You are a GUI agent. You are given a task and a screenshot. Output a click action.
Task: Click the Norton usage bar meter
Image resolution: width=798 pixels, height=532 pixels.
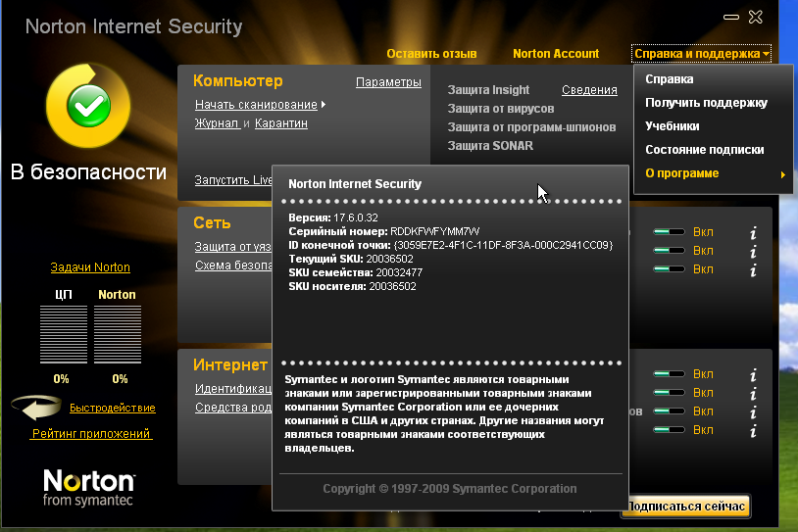(x=118, y=334)
